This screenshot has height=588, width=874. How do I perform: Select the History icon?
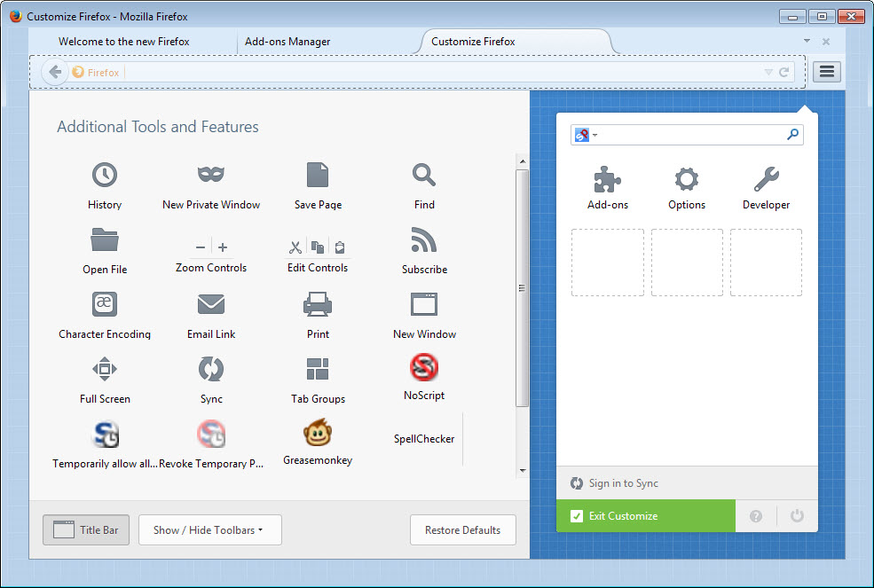[x=104, y=175]
